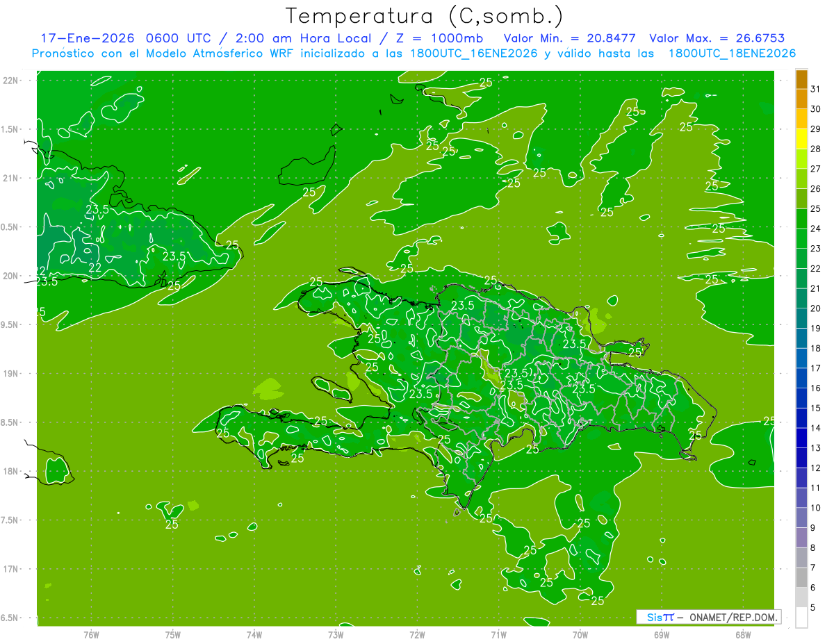Click the colorbar scale label 15
834x644 pixels.
(x=816, y=408)
